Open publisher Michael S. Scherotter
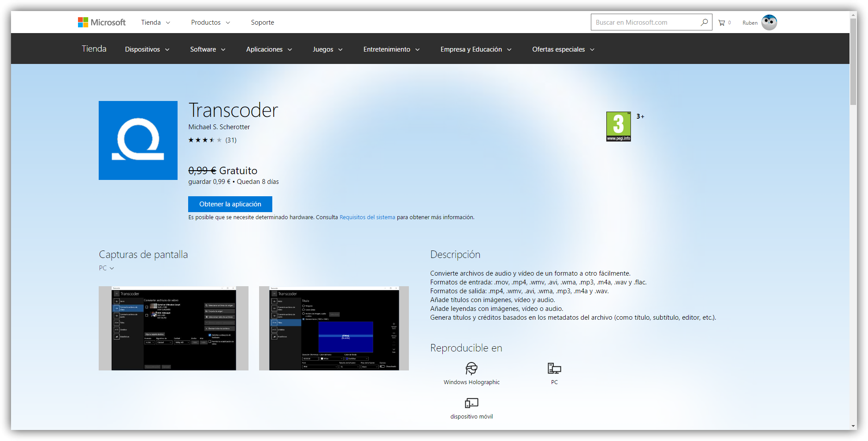This screenshot has width=868, height=441. pos(219,127)
